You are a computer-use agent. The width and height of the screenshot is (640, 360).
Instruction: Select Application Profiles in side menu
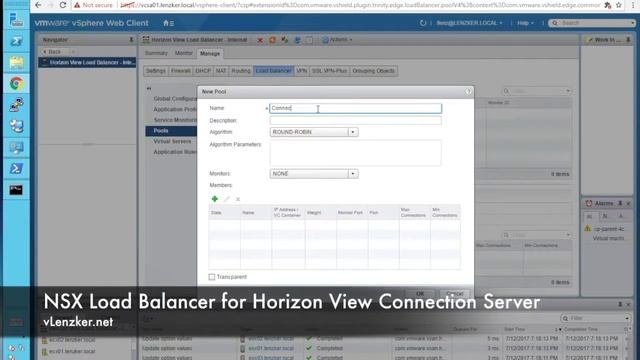(x=175, y=109)
